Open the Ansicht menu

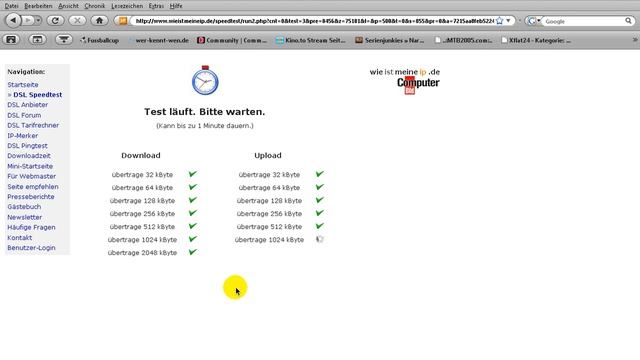tap(68, 6)
